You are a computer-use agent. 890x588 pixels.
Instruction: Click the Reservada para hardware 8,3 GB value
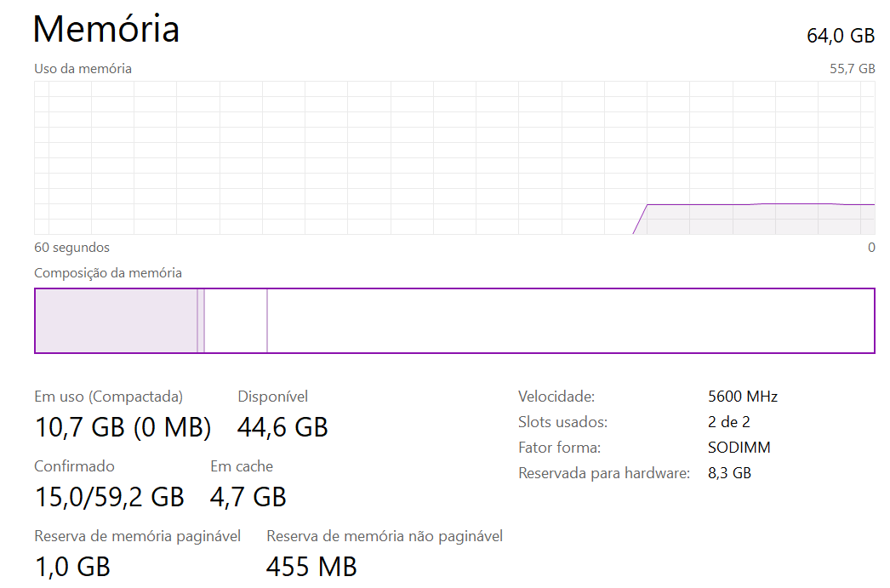[x=729, y=473]
